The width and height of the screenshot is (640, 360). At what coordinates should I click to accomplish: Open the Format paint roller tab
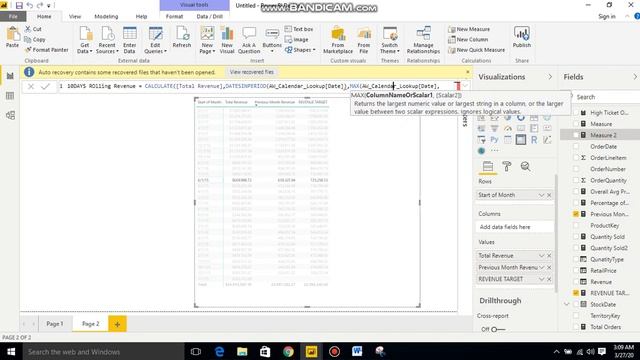(507, 166)
